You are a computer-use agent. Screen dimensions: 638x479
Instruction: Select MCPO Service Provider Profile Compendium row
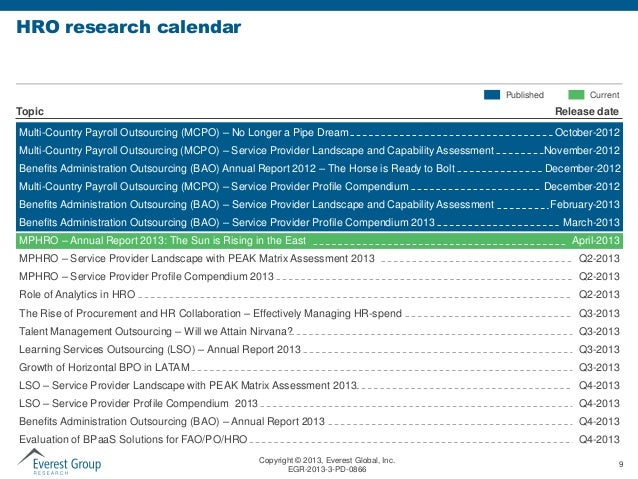click(319, 186)
